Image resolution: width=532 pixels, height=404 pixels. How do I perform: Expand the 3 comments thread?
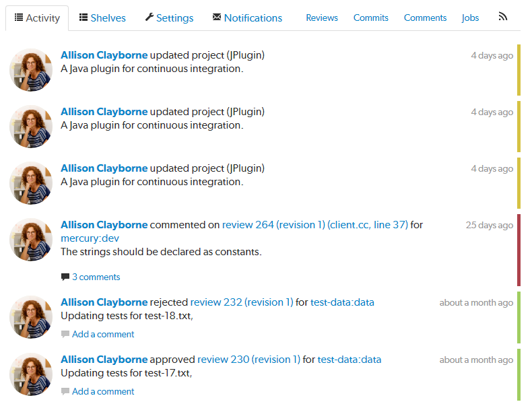click(96, 277)
